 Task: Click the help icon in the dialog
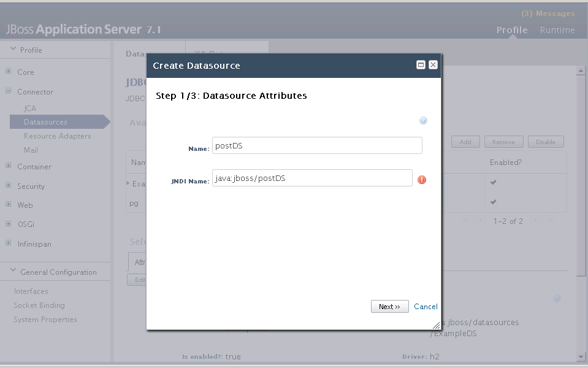(423, 121)
